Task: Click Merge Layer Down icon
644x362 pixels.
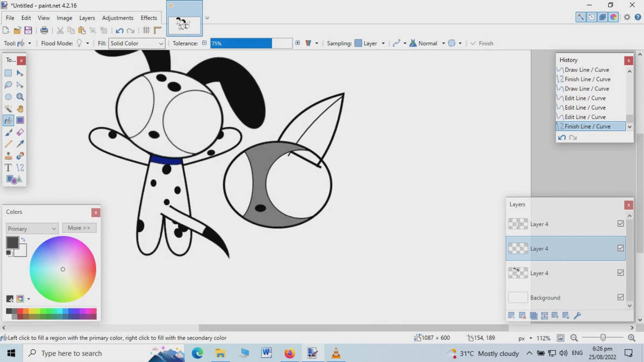Action: (544, 315)
